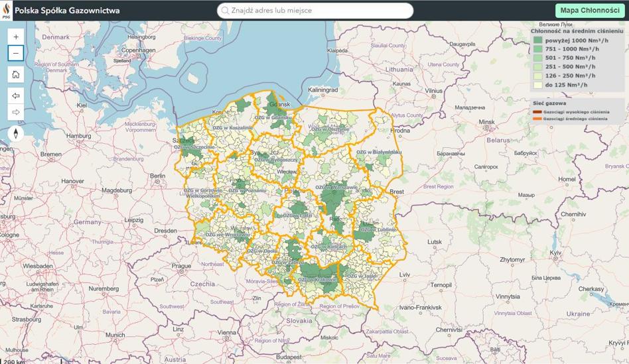Screen dimensions: 629x364
Task: Click the 'Gazociągi średniego ciśnienia' legend swatch
Action: [x=537, y=119]
